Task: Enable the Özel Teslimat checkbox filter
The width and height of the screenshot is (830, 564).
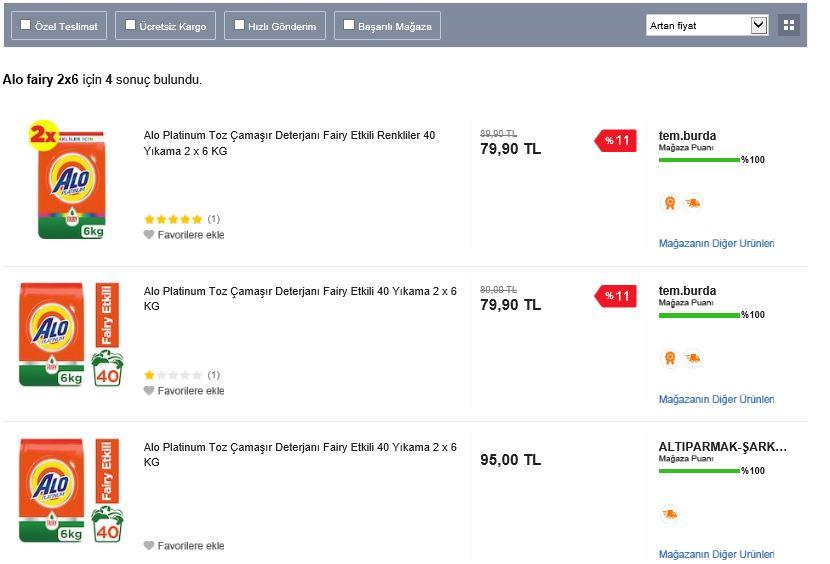Action: click(25, 24)
